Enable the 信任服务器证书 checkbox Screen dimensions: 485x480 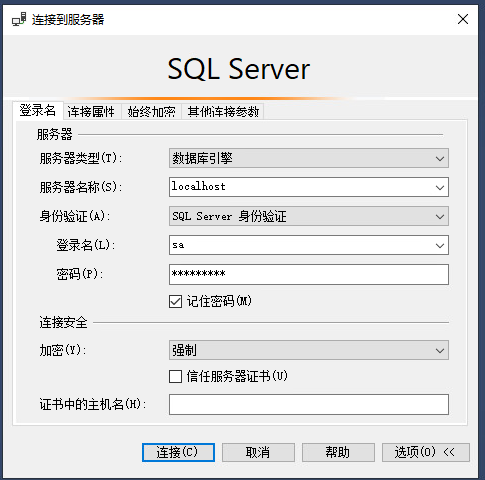coord(175,377)
